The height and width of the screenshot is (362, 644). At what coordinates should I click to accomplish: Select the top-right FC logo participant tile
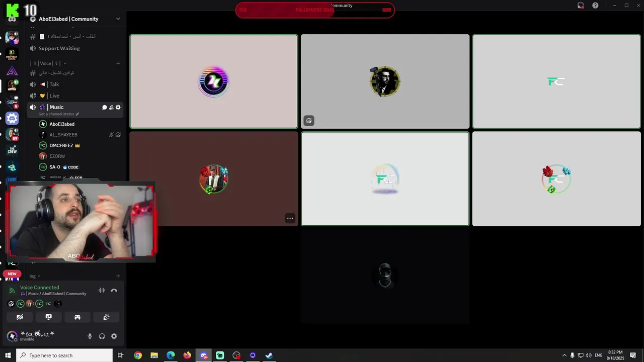coord(556,81)
